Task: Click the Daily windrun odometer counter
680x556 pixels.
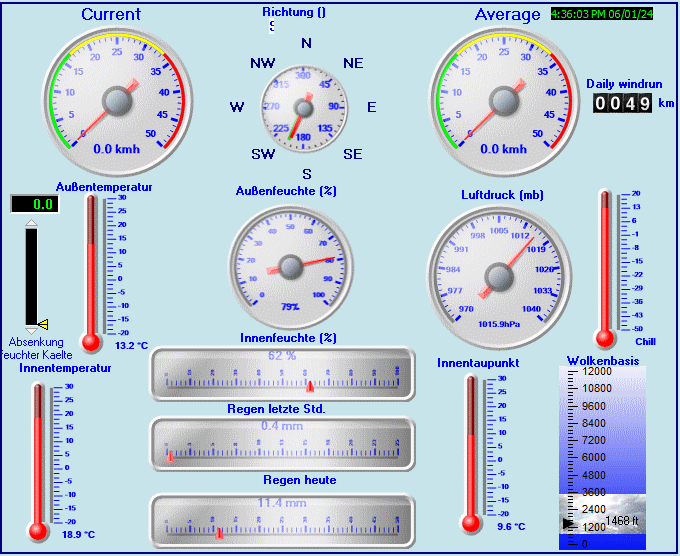Action: (x=622, y=103)
